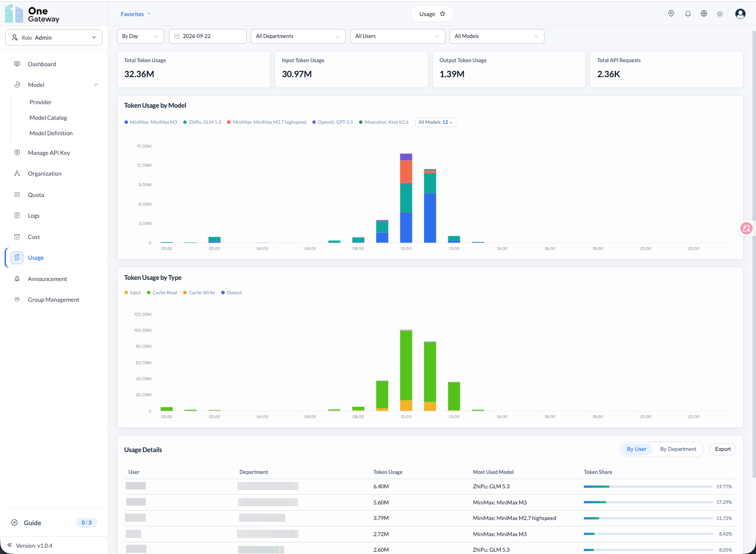Open the Model Catalog submenu item

pyautogui.click(x=48, y=117)
